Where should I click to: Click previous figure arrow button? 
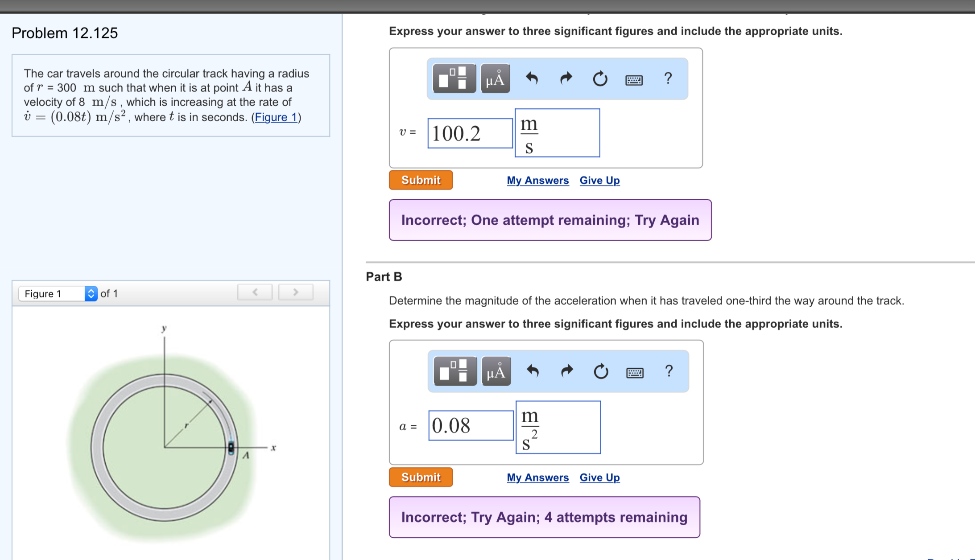pyautogui.click(x=255, y=292)
